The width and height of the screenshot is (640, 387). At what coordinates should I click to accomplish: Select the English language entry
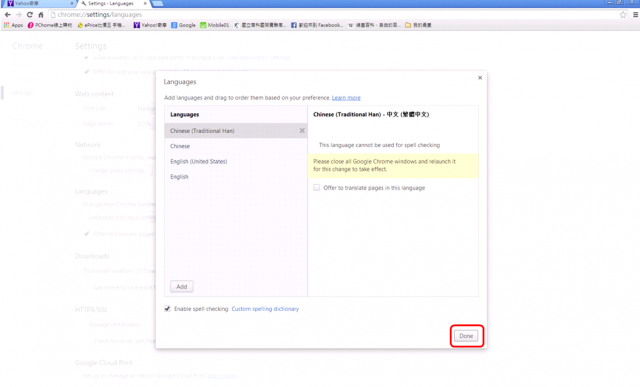[236, 177]
